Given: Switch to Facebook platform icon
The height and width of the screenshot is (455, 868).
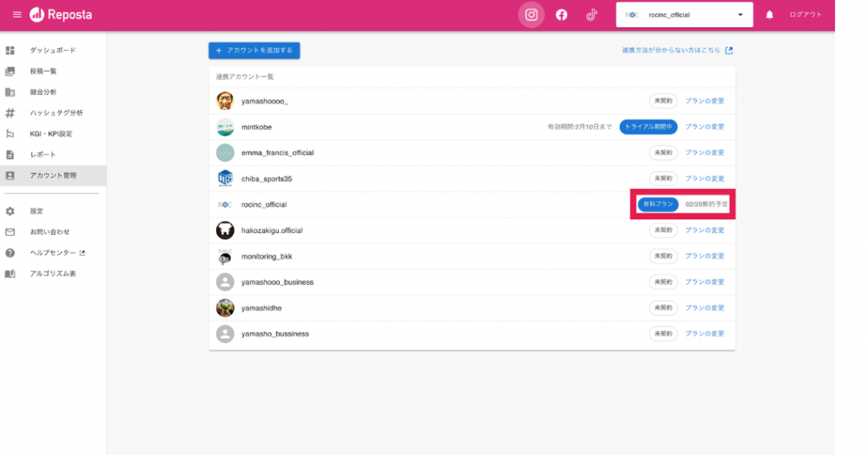Looking at the screenshot, I should tap(561, 15).
